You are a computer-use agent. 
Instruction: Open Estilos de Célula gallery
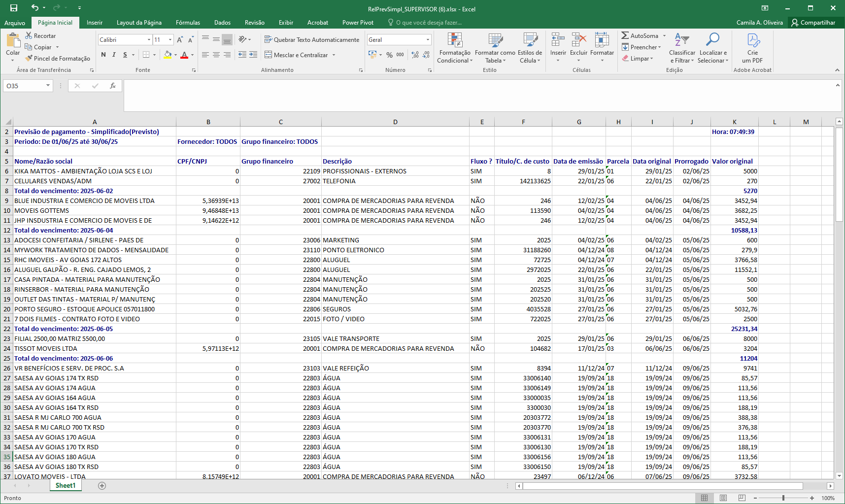530,48
